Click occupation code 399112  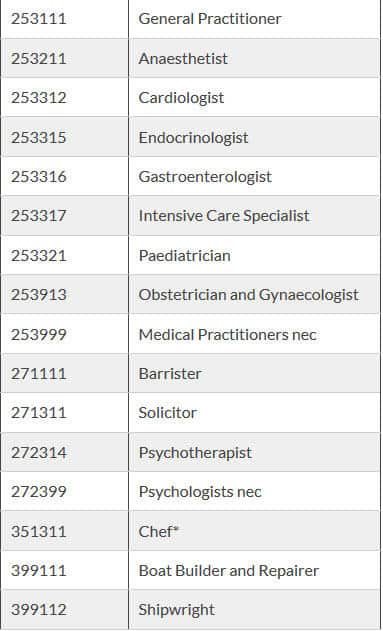[x=39, y=610]
